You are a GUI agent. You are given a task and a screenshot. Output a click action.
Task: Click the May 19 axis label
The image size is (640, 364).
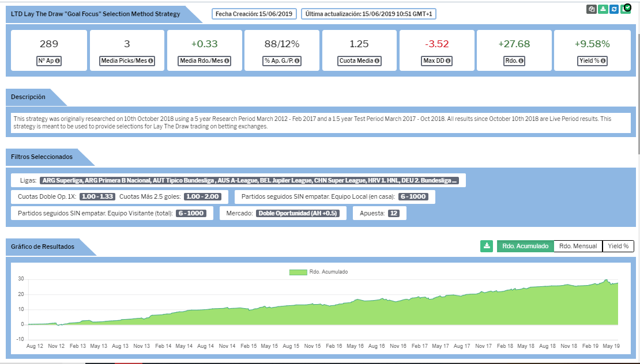click(x=611, y=346)
